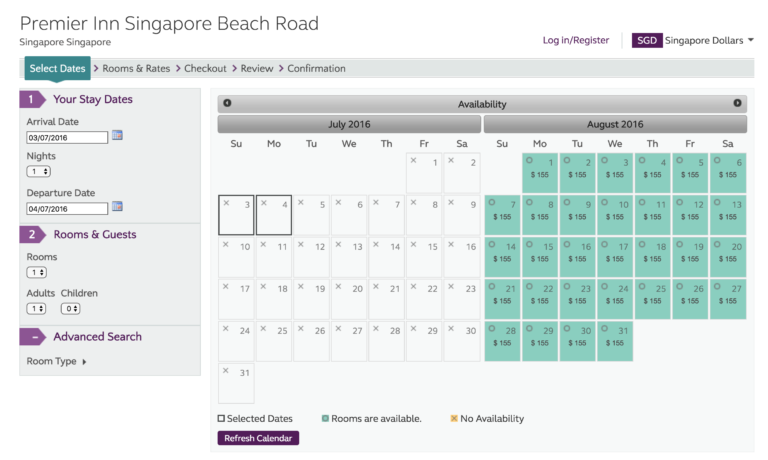
Task: Pick August 15 in the calendar
Action: tap(540, 257)
